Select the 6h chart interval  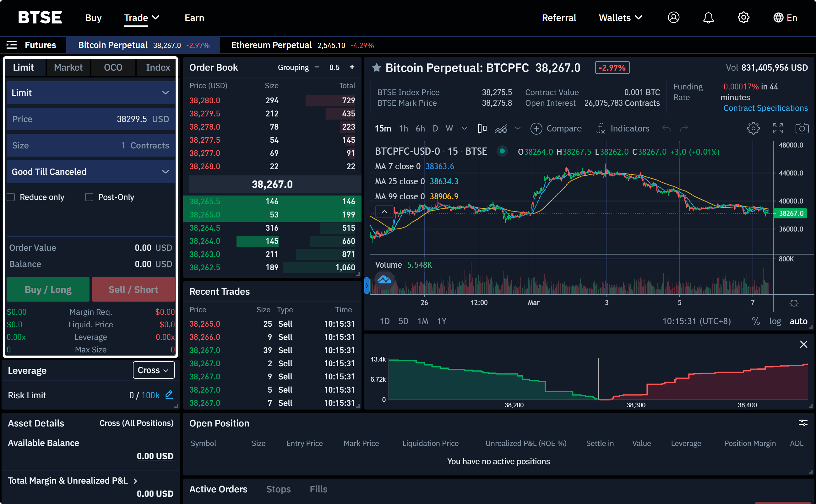tap(420, 128)
